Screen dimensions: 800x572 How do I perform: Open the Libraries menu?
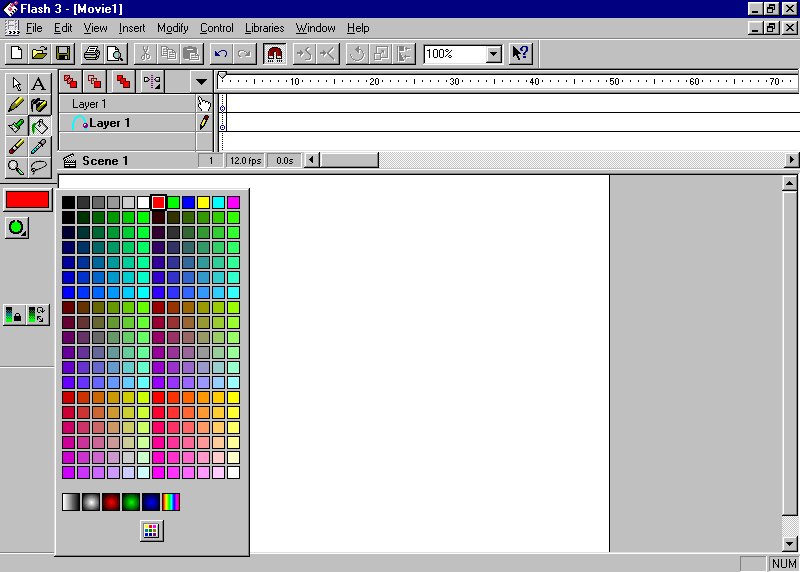pyautogui.click(x=264, y=28)
